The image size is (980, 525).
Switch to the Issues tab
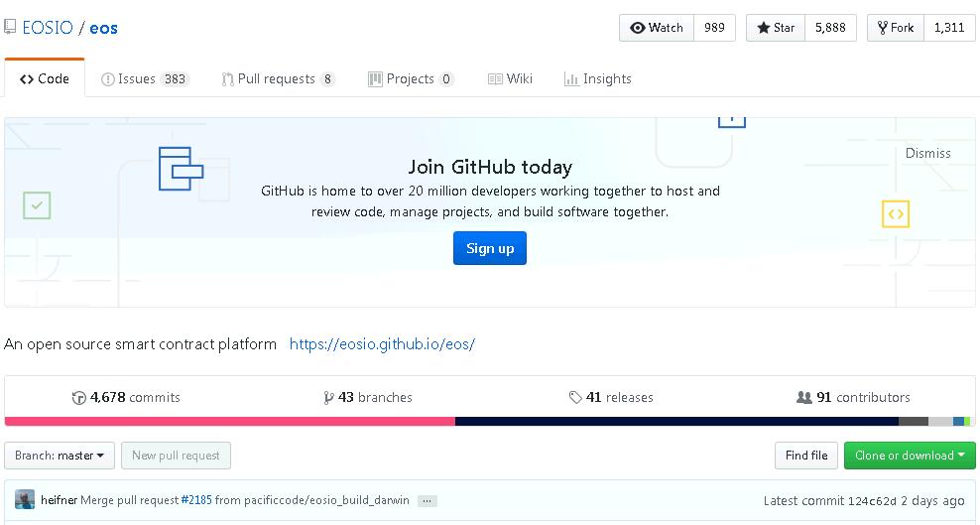[x=145, y=78]
